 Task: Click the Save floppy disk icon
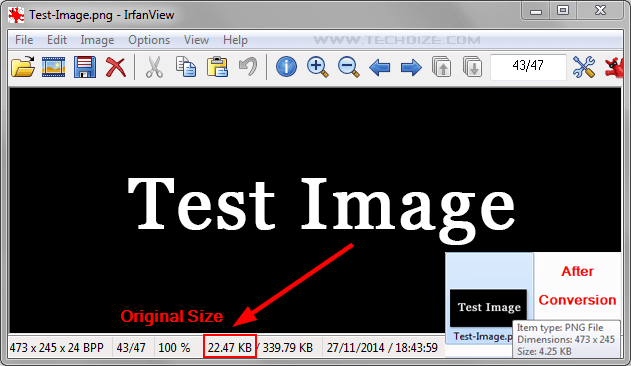click(x=85, y=66)
